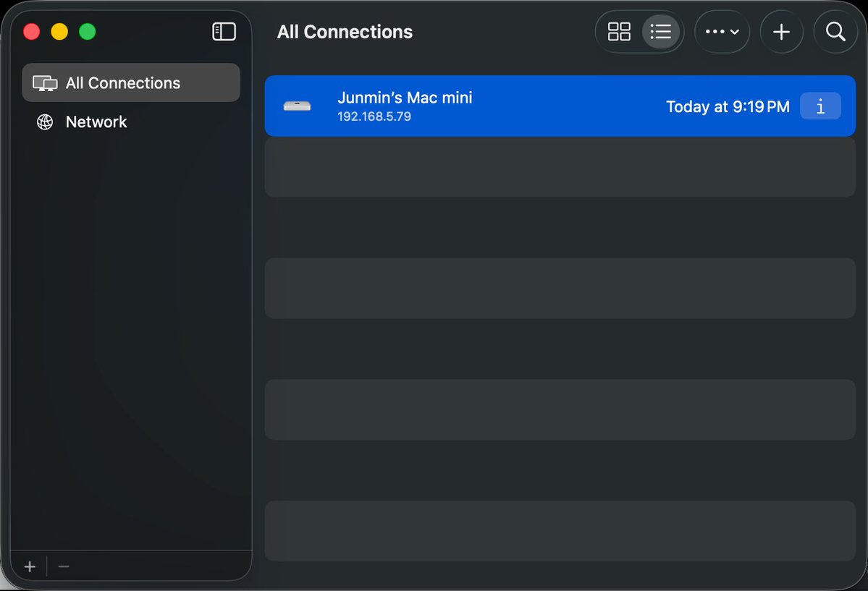Add a new connection with plus button

coord(781,32)
